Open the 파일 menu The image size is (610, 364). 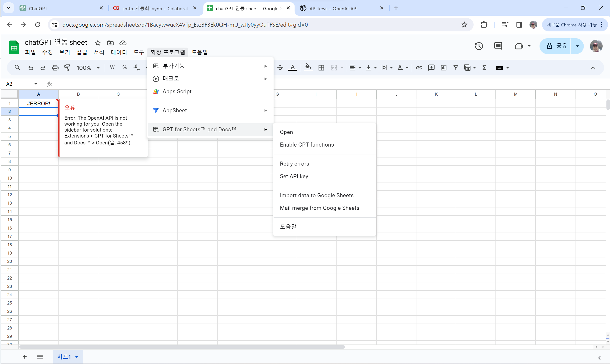click(30, 52)
